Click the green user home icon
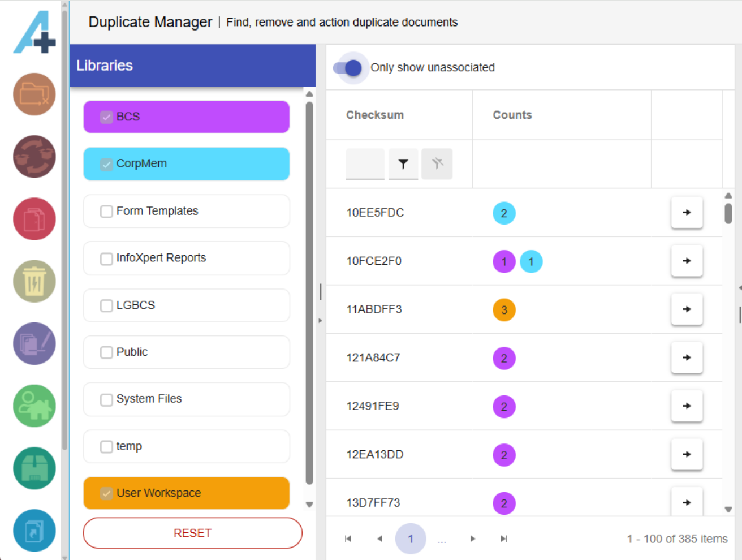 (x=34, y=406)
